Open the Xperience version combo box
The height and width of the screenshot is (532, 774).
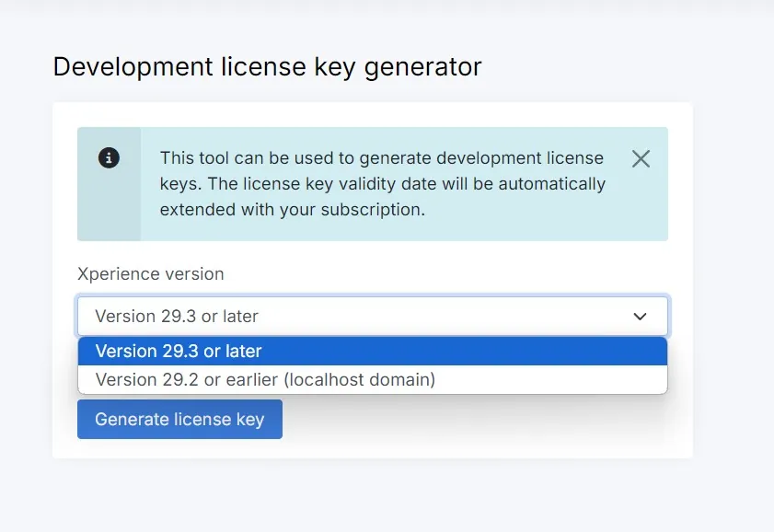373,316
